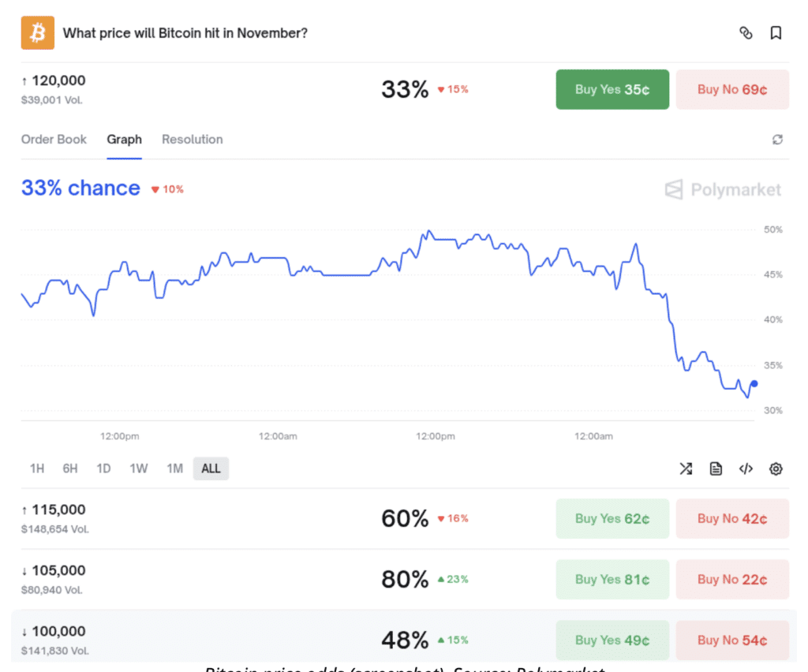Open the document icon below the chart
This screenshot has height=672, width=808.
click(716, 469)
